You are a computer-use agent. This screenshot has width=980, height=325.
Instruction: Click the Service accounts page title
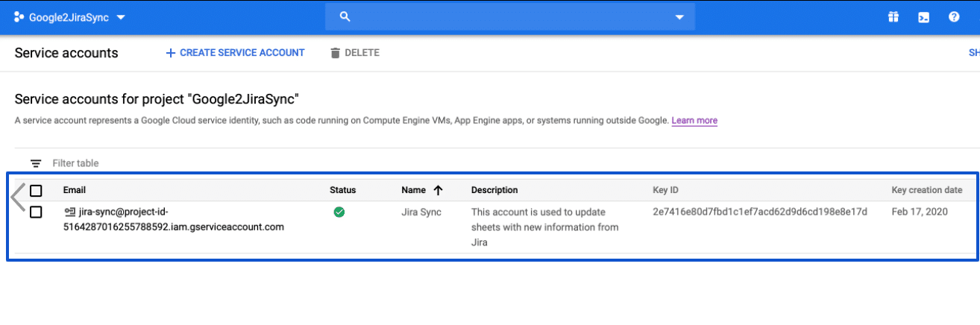click(x=66, y=53)
